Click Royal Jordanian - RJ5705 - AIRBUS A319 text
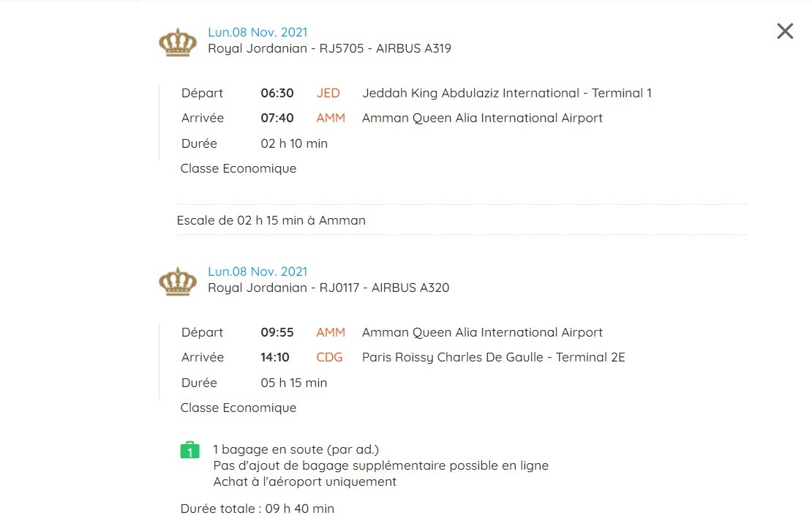This screenshot has width=812, height=532. point(329,49)
